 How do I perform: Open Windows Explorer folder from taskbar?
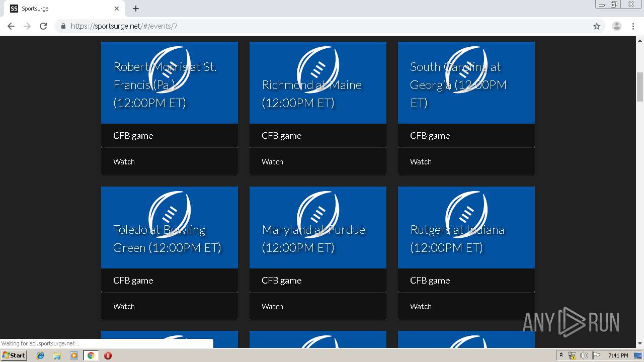[57, 355]
